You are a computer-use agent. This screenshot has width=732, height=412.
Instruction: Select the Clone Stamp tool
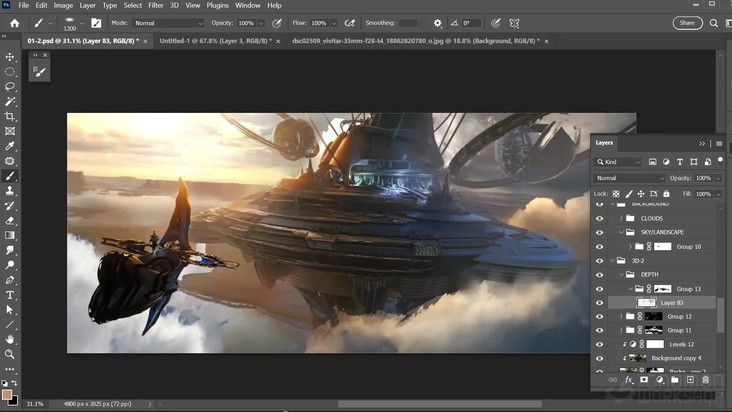pos(10,191)
